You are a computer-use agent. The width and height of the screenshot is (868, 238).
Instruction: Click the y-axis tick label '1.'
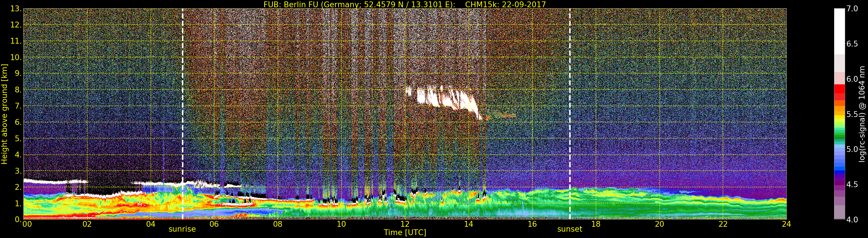18,203
